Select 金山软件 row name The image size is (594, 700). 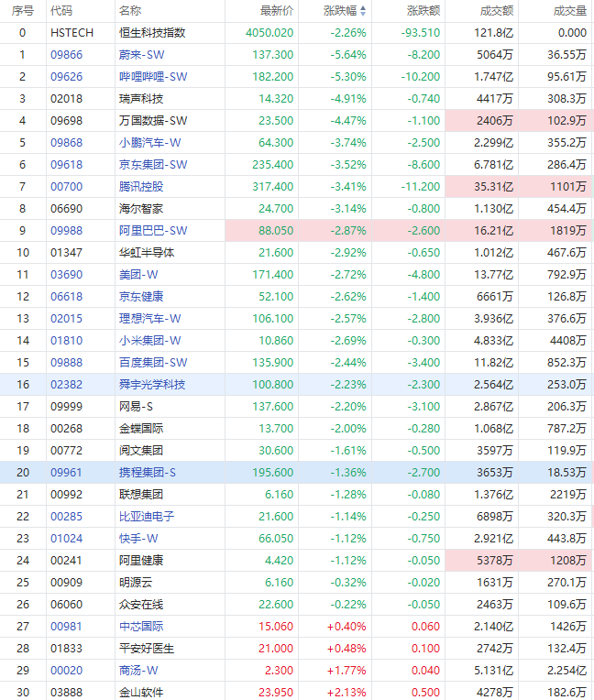click(x=141, y=692)
